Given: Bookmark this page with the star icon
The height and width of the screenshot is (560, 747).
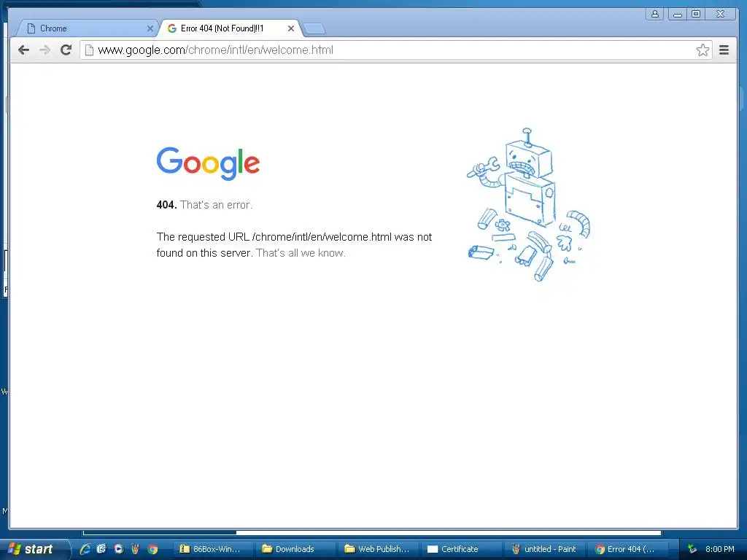Looking at the screenshot, I should click(703, 50).
